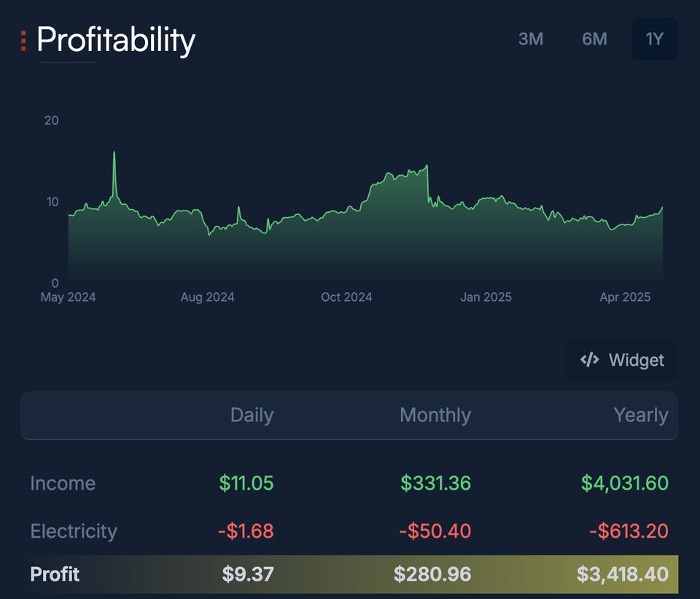Image resolution: width=700 pixels, height=599 pixels.
Task: Click the Jan 2025 axis label
Action: (x=486, y=297)
